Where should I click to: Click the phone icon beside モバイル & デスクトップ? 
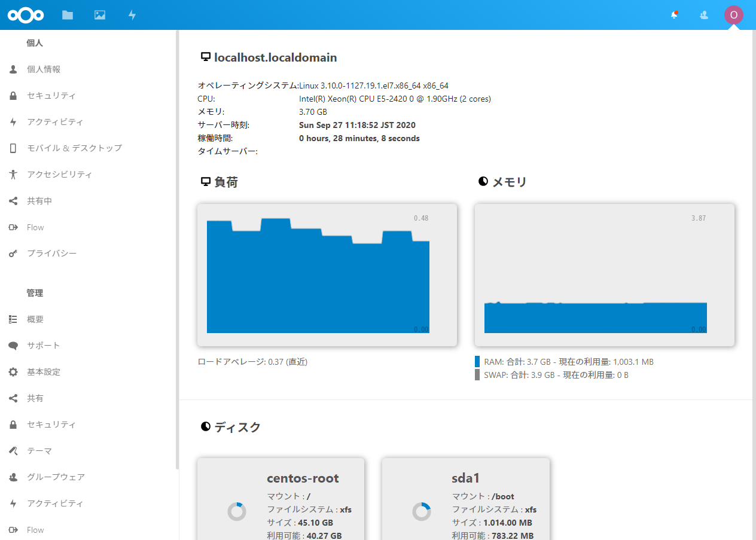click(x=13, y=148)
